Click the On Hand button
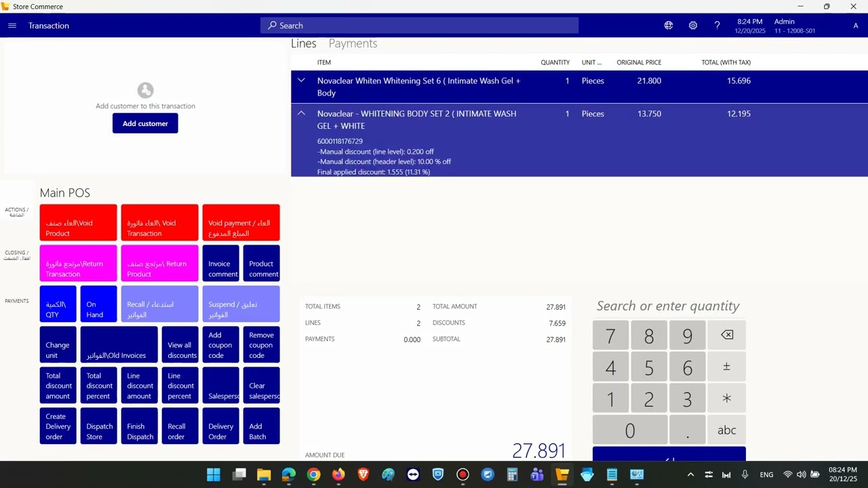This screenshot has width=868, height=488. [x=98, y=304]
